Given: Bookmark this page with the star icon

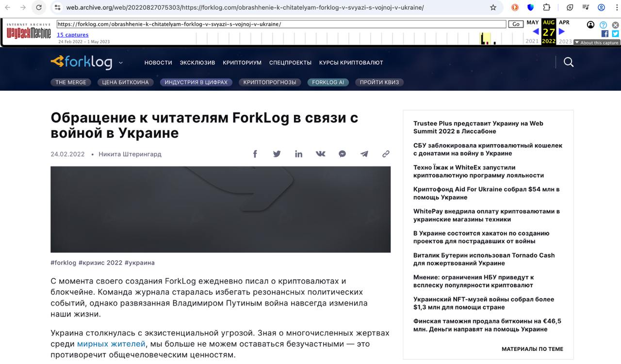Looking at the screenshot, I should pos(493,7).
